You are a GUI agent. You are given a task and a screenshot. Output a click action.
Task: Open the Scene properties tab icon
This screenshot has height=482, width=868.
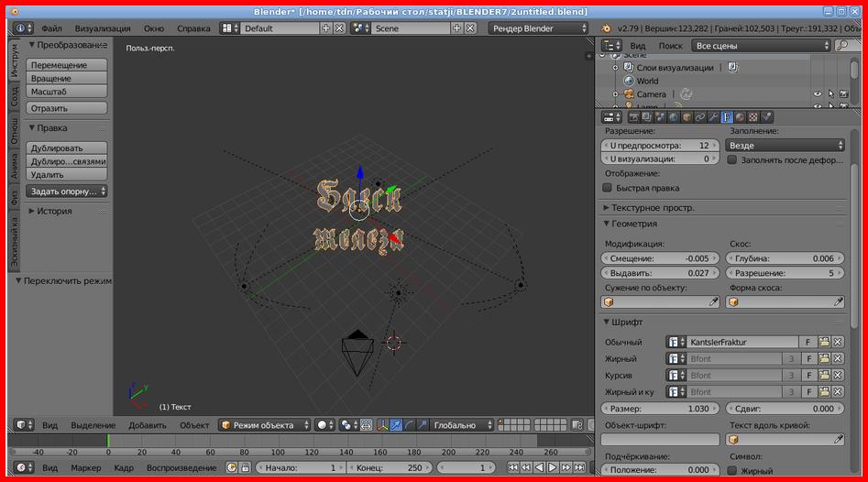(661, 117)
